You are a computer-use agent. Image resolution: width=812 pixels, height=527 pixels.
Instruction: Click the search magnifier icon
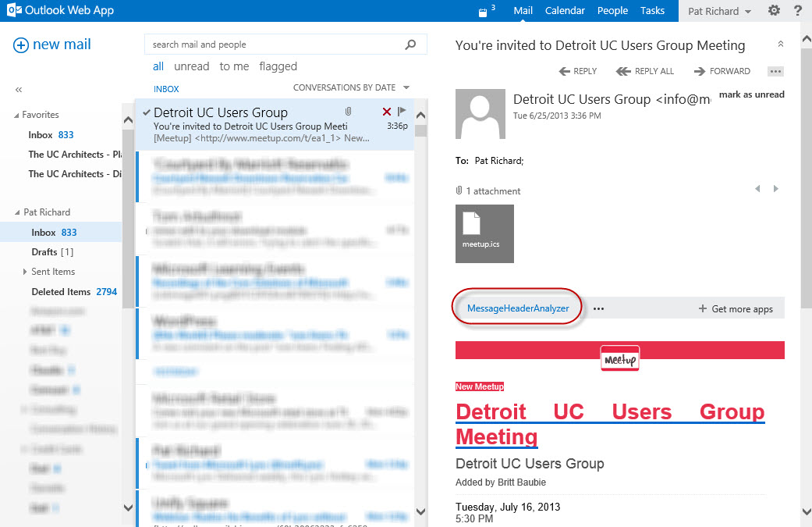pos(410,45)
